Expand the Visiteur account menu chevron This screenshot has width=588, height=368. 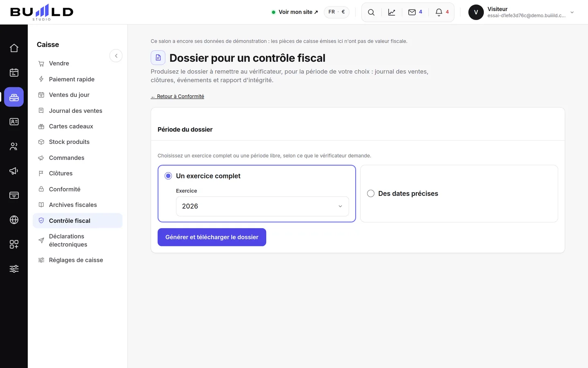tap(572, 12)
